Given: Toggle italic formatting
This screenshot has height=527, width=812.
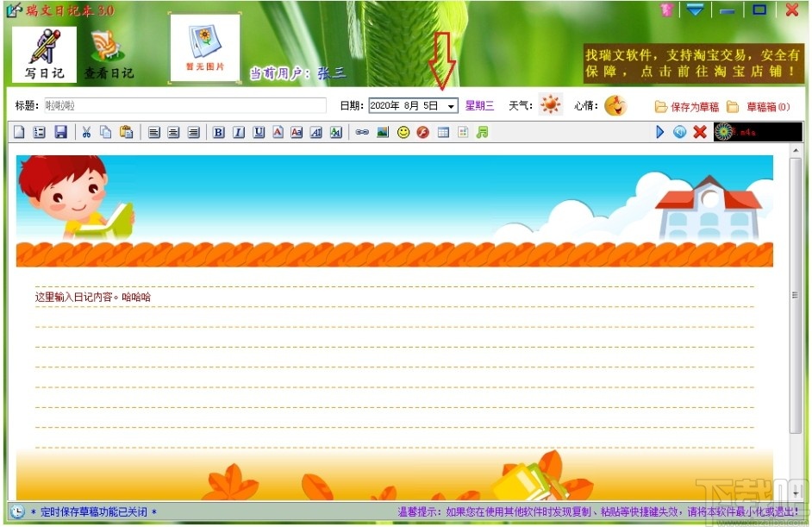Looking at the screenshot, I should click(x=238, y=133).
